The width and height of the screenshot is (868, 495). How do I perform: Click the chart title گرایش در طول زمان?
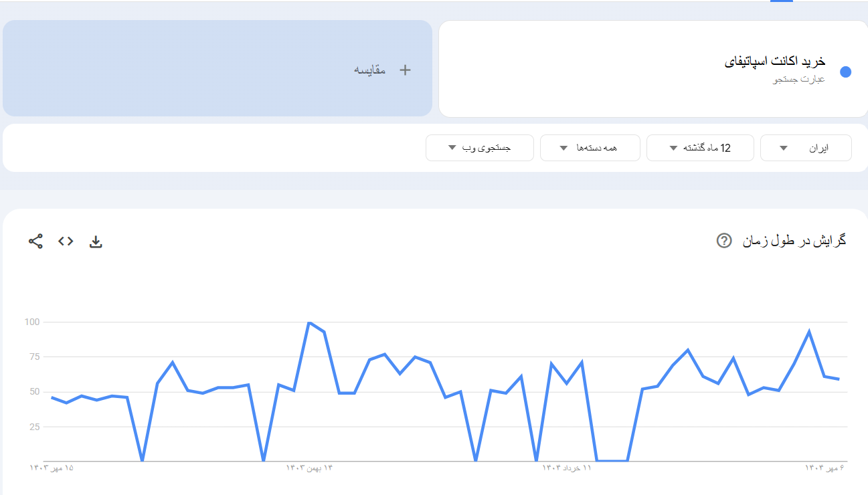(794, 240)
